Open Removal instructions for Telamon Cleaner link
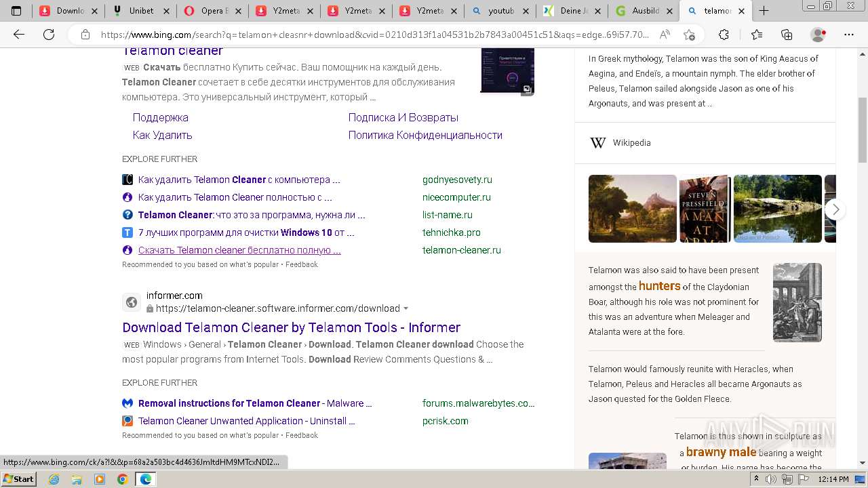868x488 pixels. click(255, 403)
